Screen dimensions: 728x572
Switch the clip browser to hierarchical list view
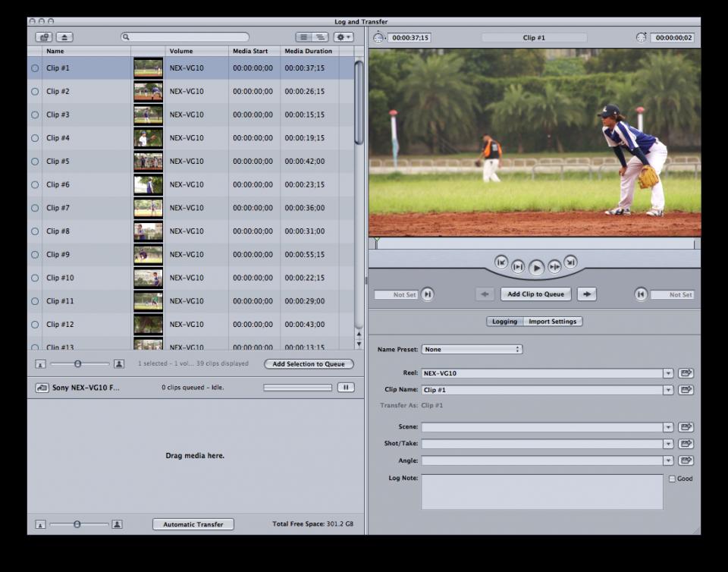(320, 36)
